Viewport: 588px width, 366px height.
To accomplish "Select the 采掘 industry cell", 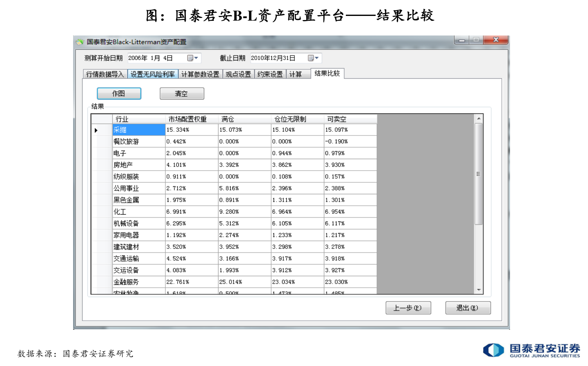I will (x=138, y=130).
